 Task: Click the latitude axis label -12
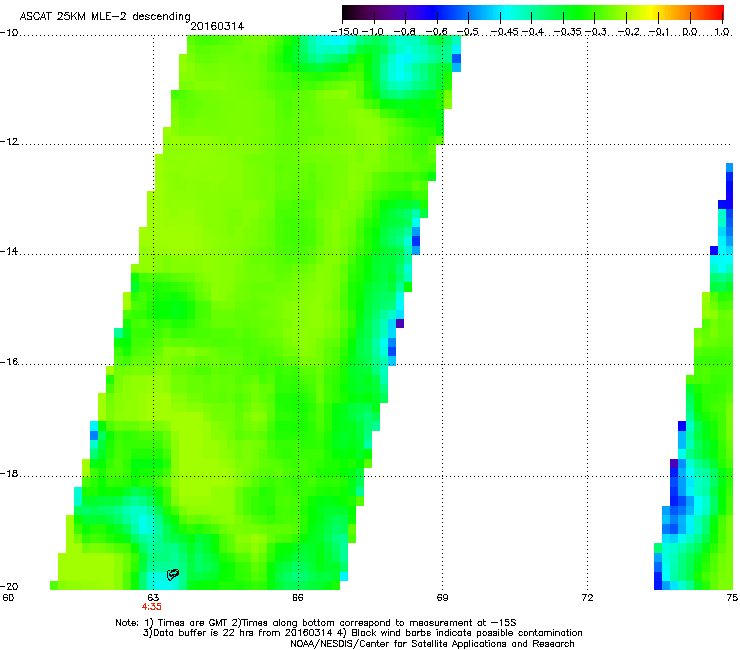click(9, 142)
